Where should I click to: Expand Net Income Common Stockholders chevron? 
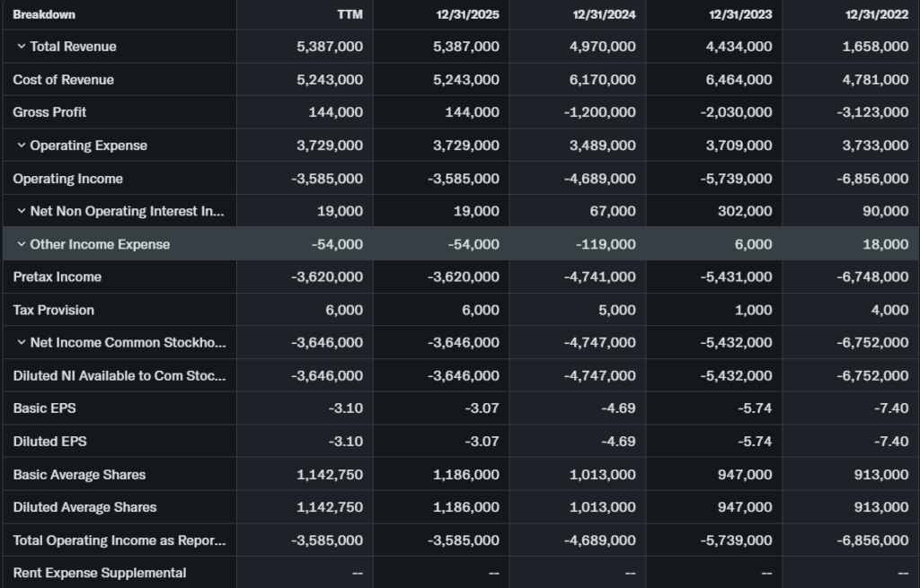click(21, 343)
